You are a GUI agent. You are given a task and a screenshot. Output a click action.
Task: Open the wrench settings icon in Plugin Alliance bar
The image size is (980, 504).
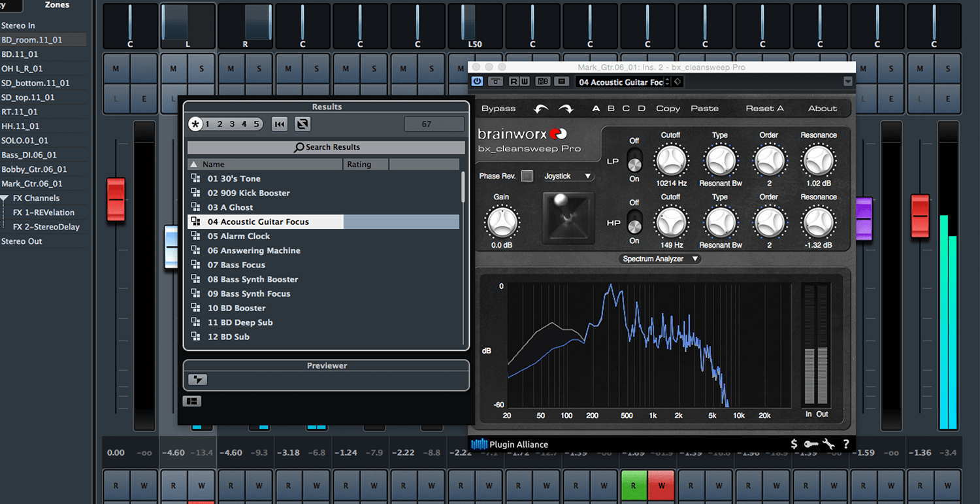point(829,444)
